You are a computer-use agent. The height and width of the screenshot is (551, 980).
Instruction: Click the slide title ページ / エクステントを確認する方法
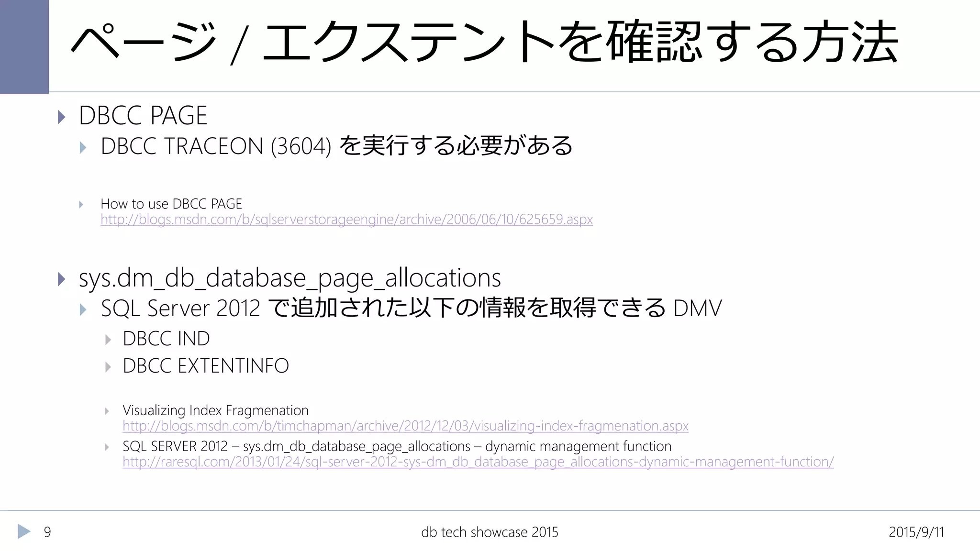click(x=484, y=42)
